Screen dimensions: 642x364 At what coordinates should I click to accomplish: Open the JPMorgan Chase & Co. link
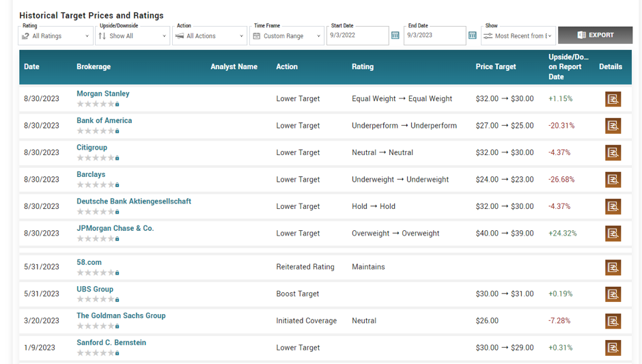pyautogui.click(x=115, y=228)
